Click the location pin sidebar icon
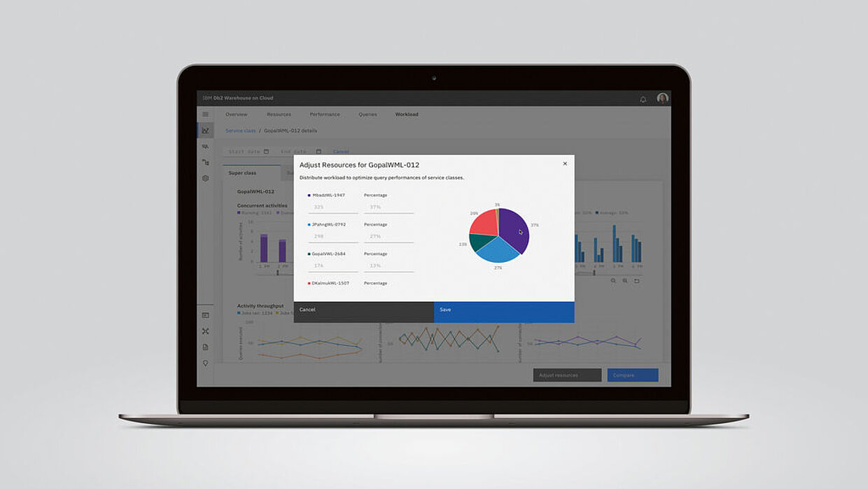Viewport: 868px width, 489px height. point(205,364)
